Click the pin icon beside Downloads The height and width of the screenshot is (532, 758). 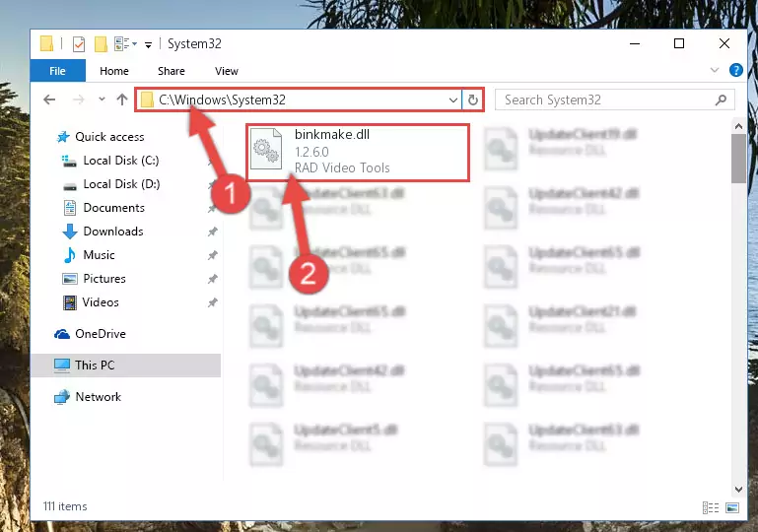coord(212,232)
